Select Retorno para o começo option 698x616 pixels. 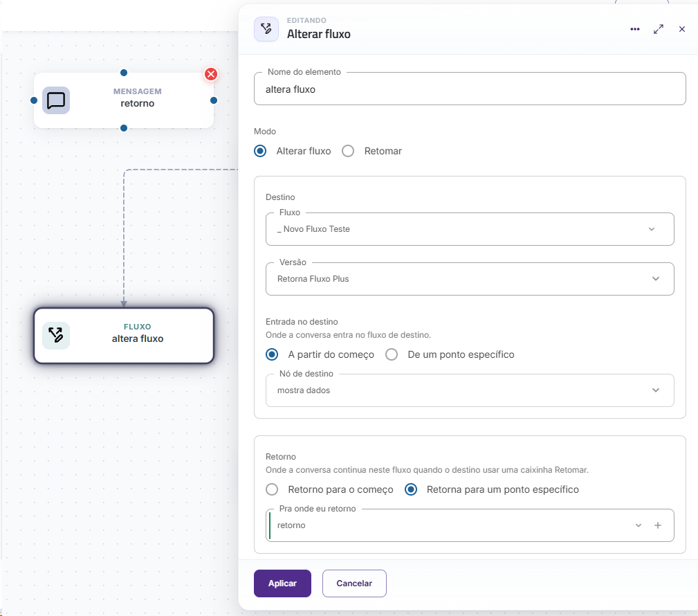pyautogui.click(x=272, y=489)
